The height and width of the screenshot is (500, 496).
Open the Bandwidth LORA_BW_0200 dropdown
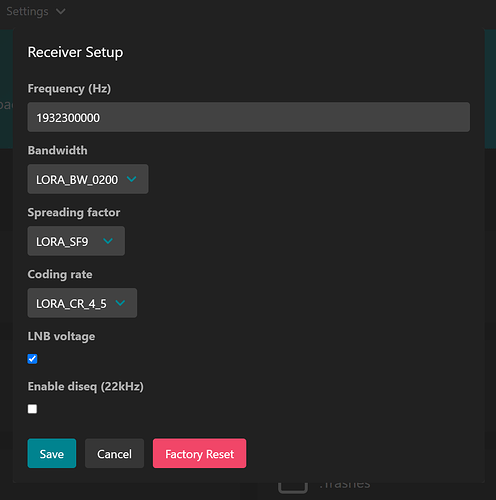coord(88,179)
